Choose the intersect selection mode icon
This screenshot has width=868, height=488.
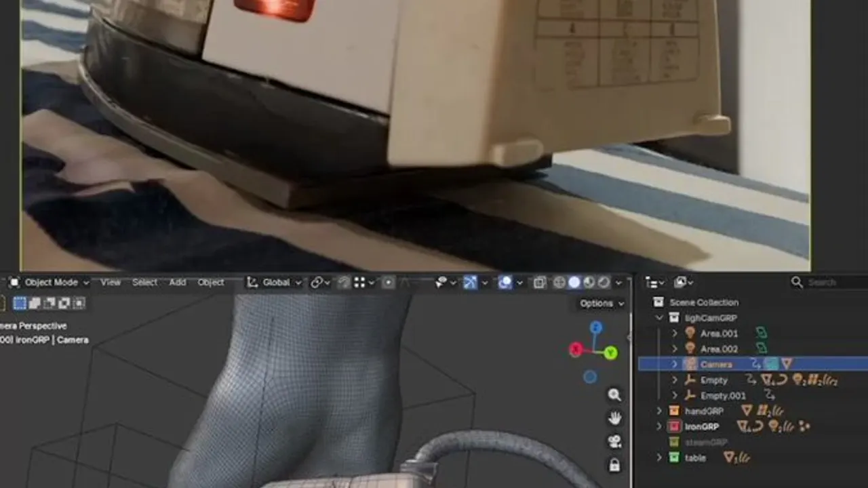click(79, 304)
